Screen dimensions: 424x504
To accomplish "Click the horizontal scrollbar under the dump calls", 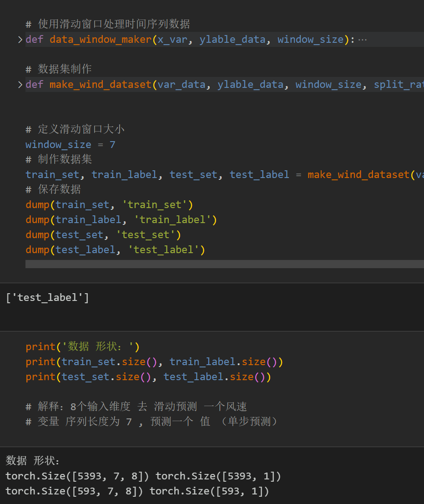I will click(x=223, y=264).
